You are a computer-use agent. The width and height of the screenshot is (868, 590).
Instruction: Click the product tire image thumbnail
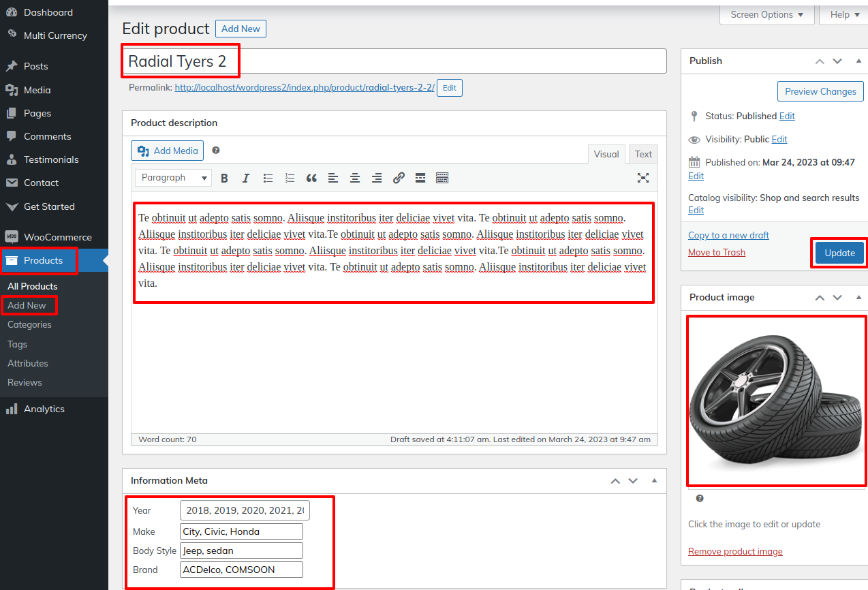[776, 401]
